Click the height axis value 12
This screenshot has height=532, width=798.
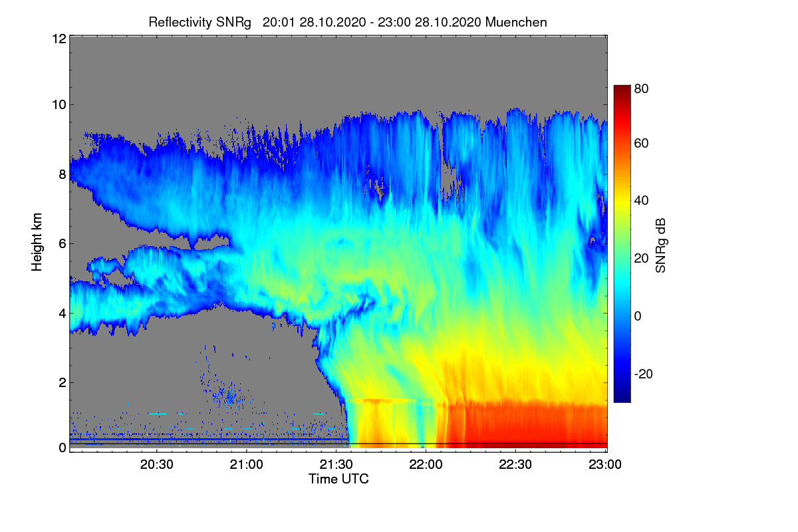tap(59, 39)
